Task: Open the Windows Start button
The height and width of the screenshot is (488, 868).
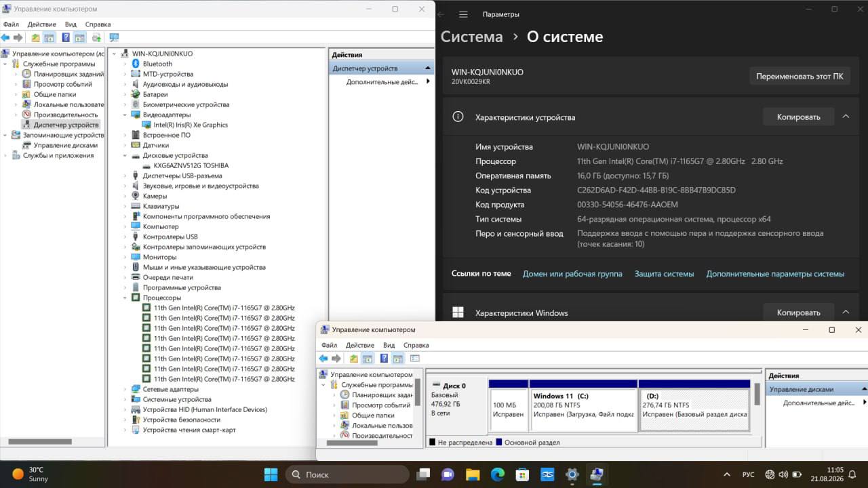Action: tap(271, 474)
